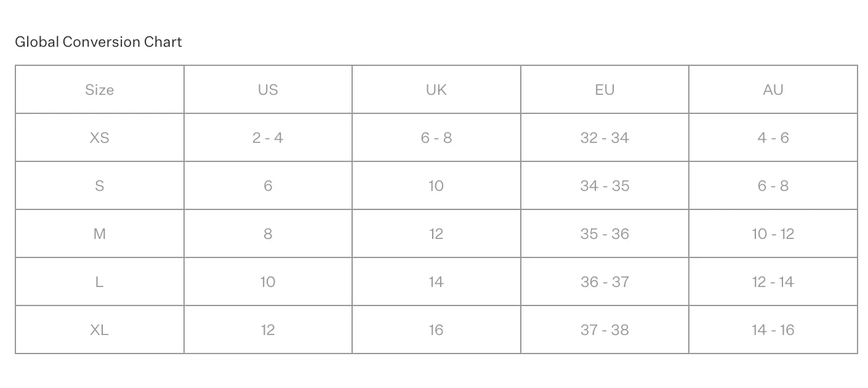Select the EU 32 - 34 cell
The width and height of the screenshot is (868, 388).
click(605, 138)
